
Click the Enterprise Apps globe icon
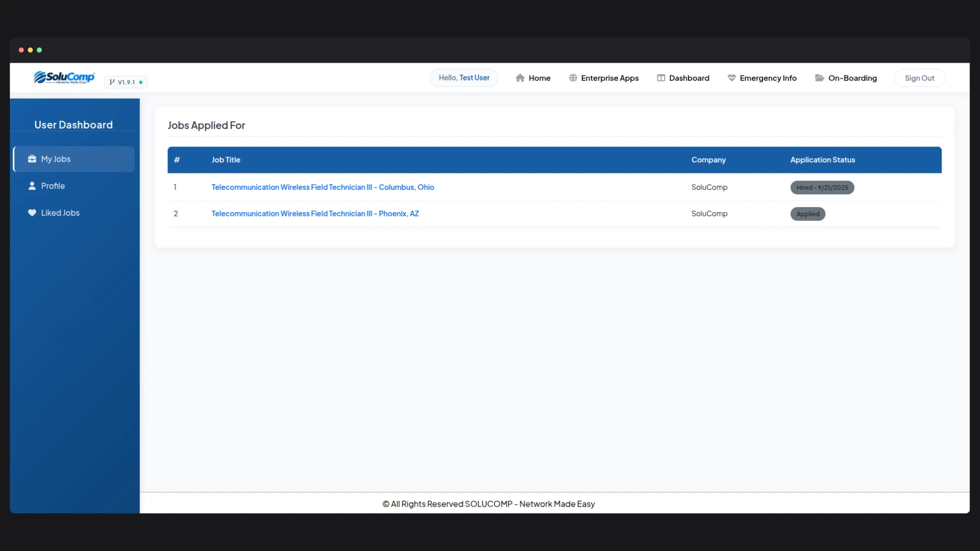(x=573, y=78)
